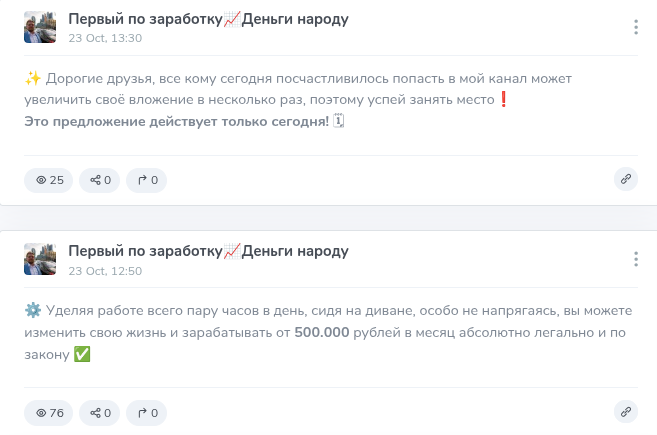Click the timestamp "23 Oct, 13:30"
Viewport: 657px width, 435px height.
pyautogui.click(x=105, y=38)
